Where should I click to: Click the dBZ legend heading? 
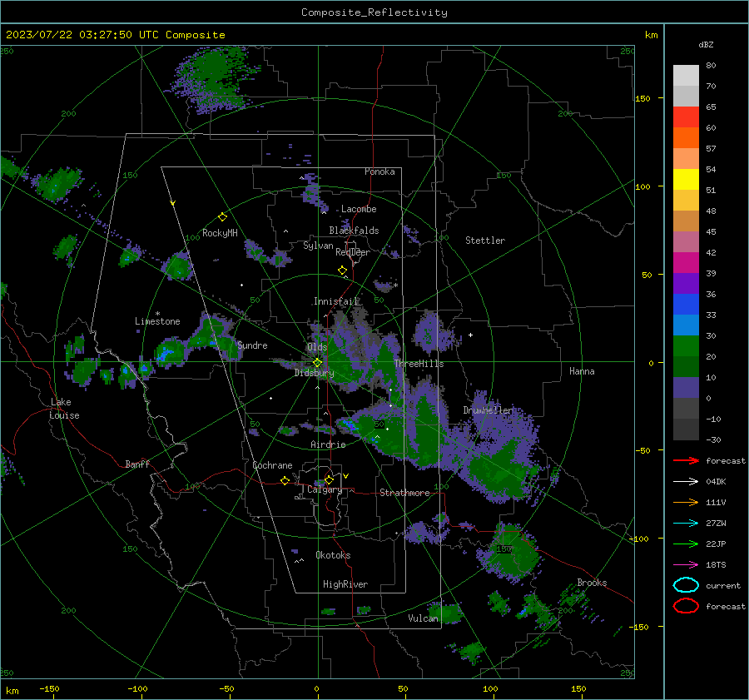pos(706,45)
